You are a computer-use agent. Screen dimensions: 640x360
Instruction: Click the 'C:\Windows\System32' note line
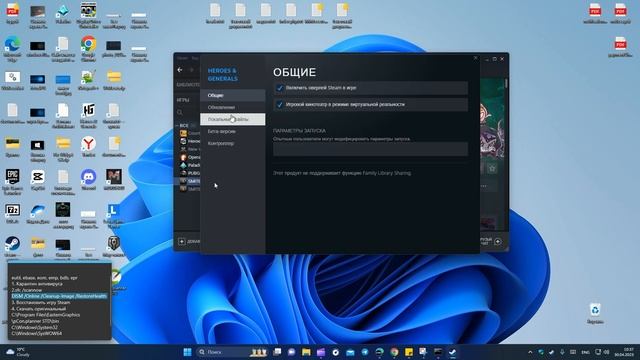(x=35, y=327)
